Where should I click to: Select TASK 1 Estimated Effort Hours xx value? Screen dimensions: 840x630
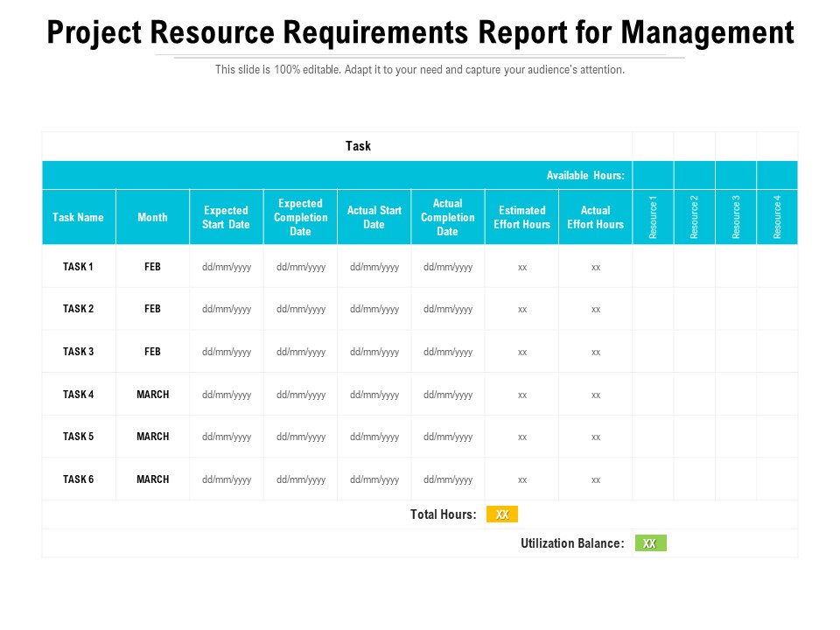pos(522,268)
